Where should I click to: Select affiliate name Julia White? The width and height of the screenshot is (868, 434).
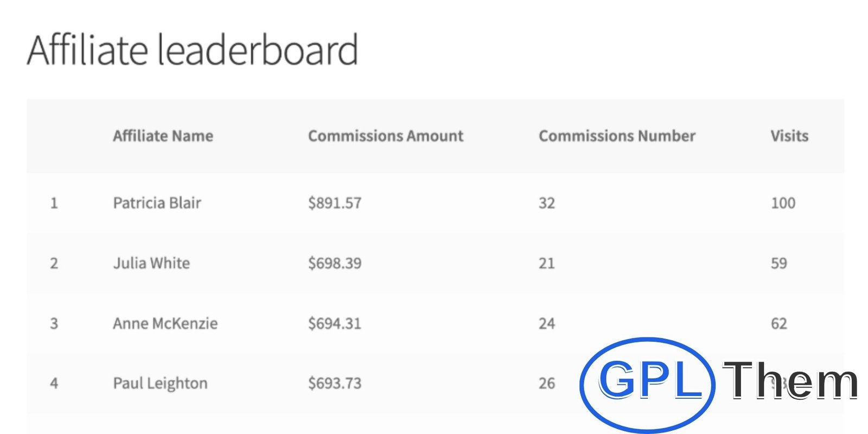[151, 263]
